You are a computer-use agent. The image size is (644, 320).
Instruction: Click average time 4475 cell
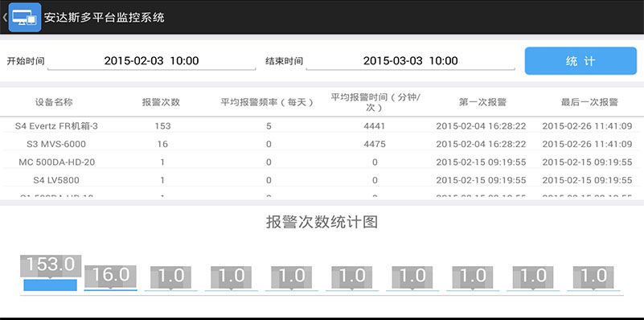click(375, 144)
